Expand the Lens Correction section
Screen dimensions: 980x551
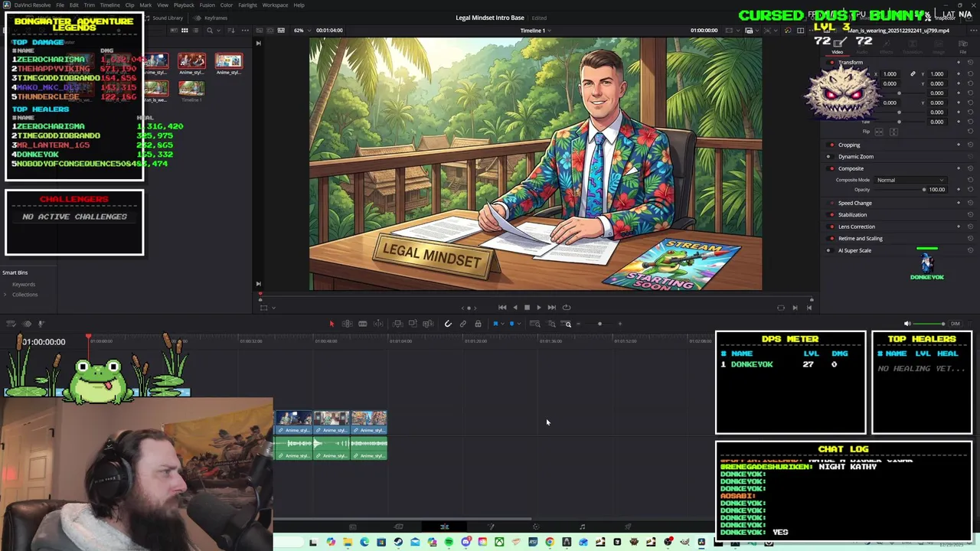pyautogui.click(x=856, y=227)
